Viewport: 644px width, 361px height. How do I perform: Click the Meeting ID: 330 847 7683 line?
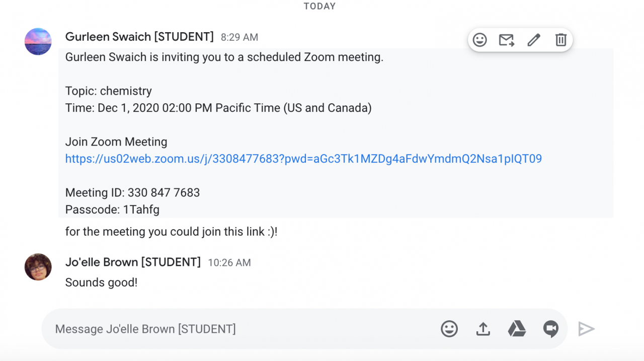pyautogui.click(x=132, y=193)
